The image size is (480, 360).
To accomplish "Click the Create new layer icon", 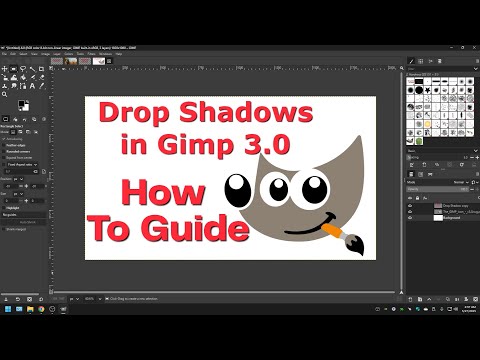I will coord(411,299).
